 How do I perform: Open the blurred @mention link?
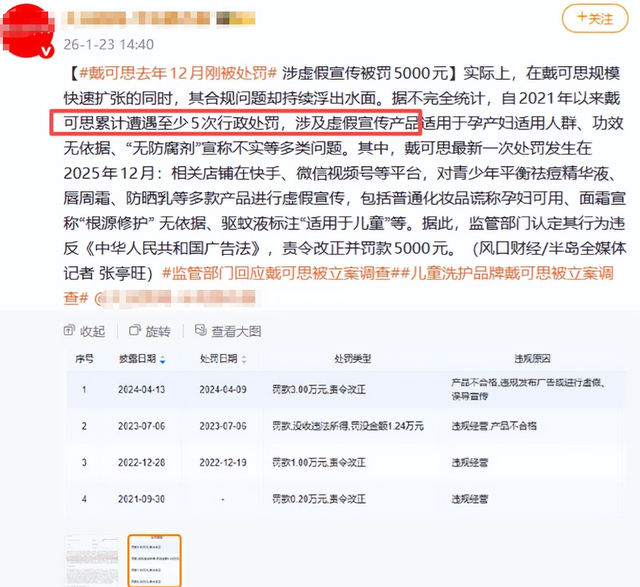(x=177, y=298)
